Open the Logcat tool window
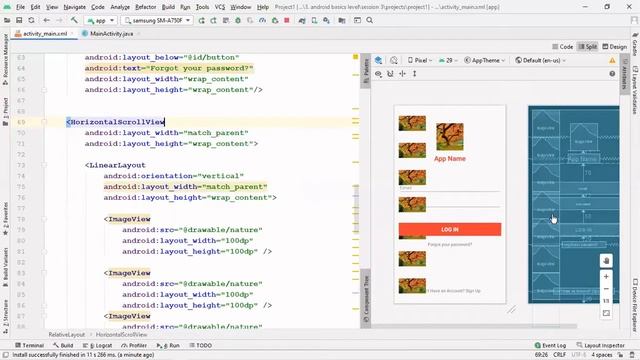This screenshot has width=640, height=360. point(98,345)
